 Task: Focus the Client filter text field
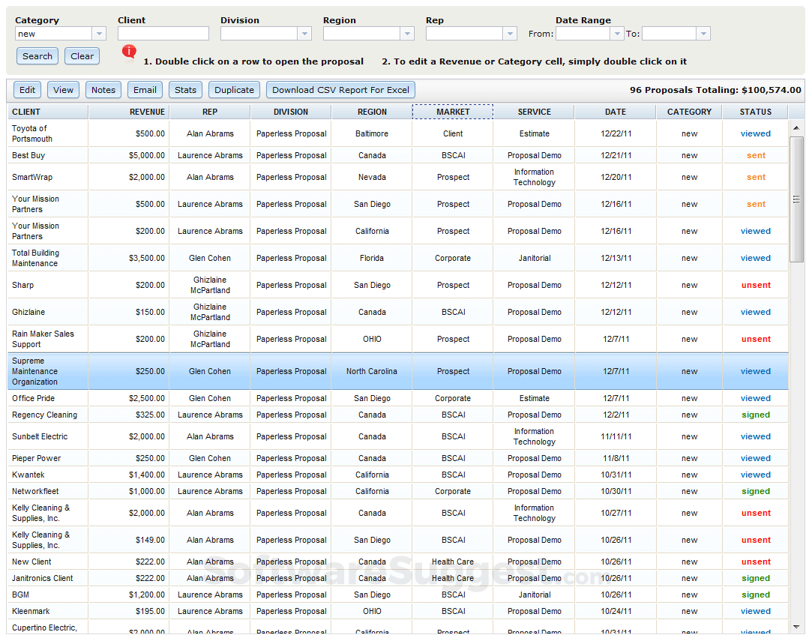click(163, 34)
